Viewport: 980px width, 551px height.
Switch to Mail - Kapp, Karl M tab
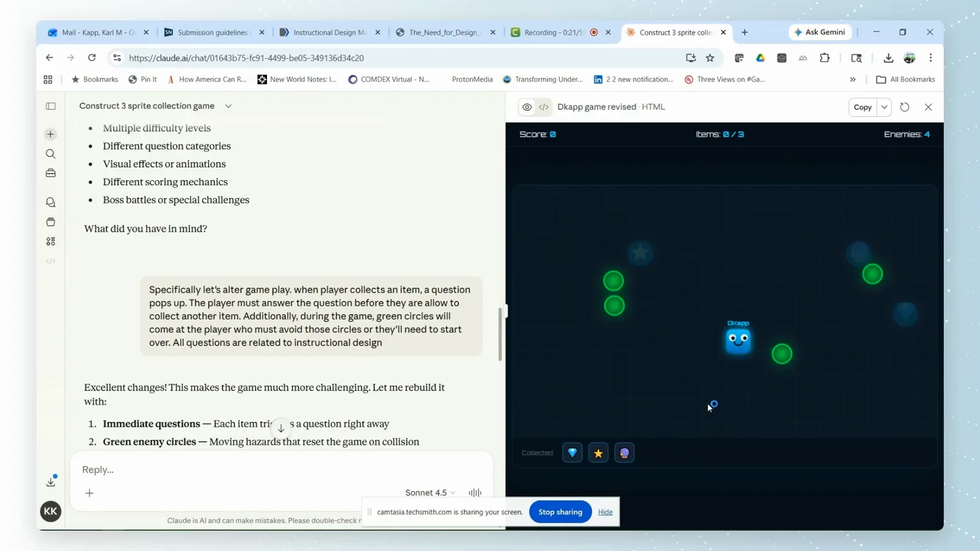coord(98,32)
